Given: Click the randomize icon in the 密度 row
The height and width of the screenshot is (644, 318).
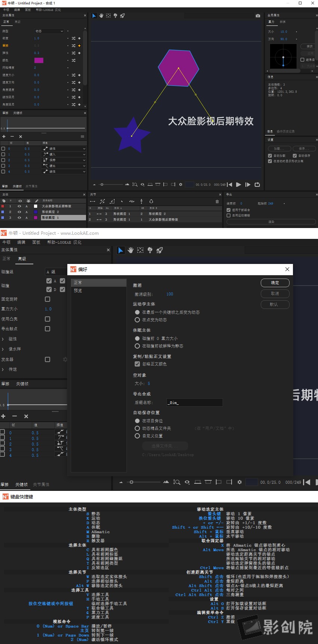Looking at the screenshot, I should [74, 38].
